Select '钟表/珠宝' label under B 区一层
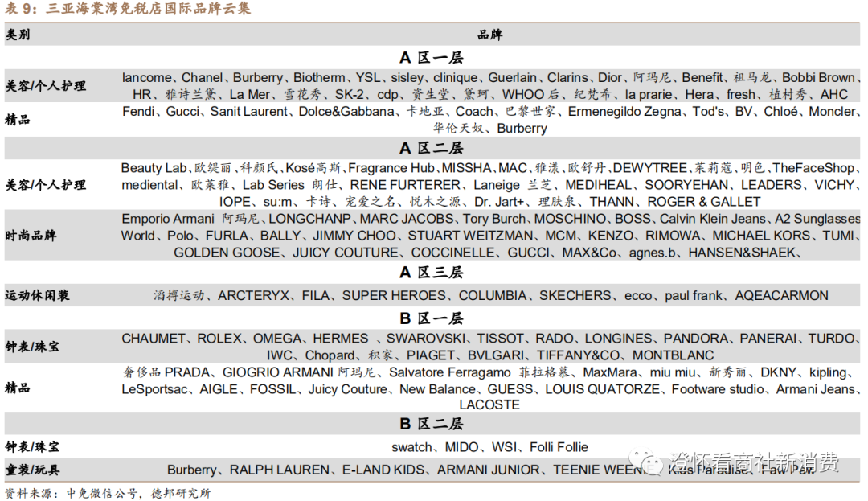Viewport: 868px width, 501px height. tap(32, 347)
